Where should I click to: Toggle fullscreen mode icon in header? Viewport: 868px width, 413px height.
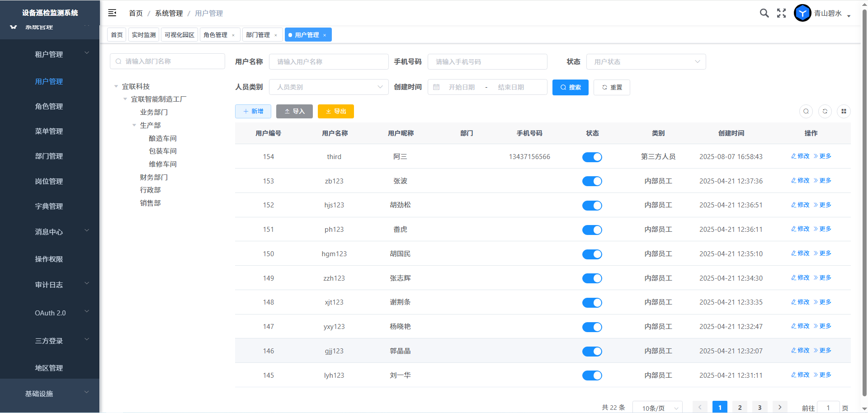781,13
